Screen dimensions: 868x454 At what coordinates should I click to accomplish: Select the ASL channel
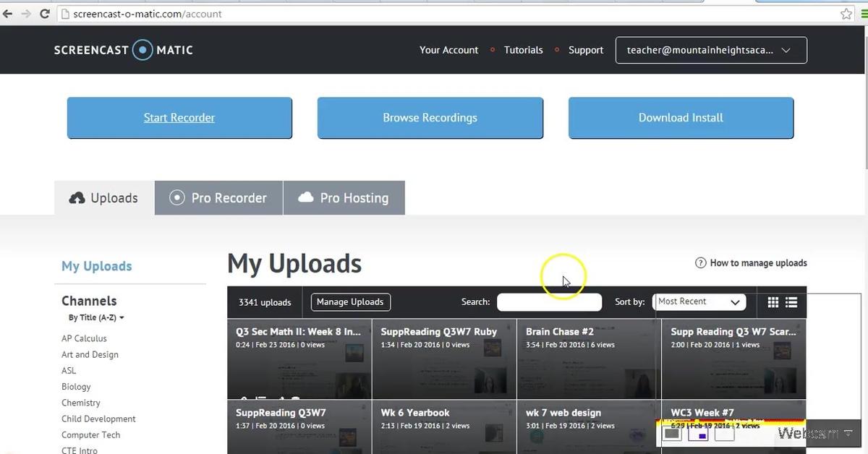click(69, 370)
